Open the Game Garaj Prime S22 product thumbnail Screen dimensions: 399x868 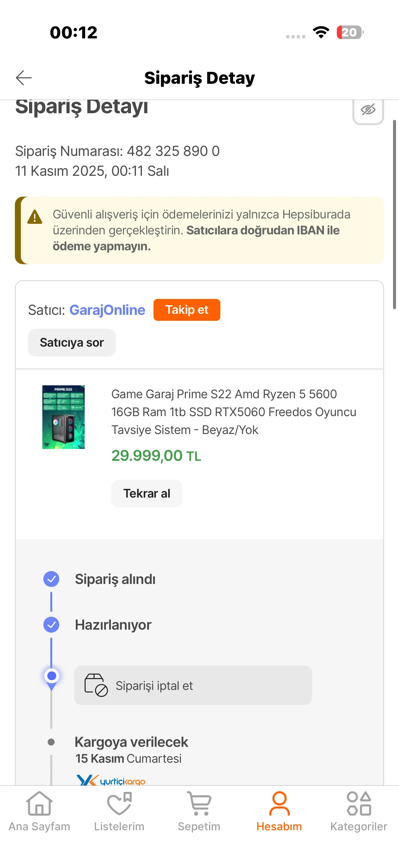[63, 417]
